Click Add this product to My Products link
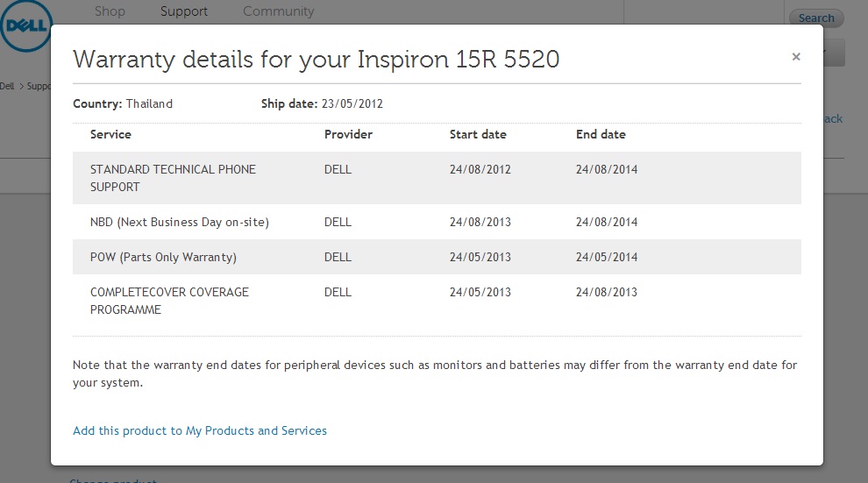Screen dimensions: 868x483 (200, 430)
